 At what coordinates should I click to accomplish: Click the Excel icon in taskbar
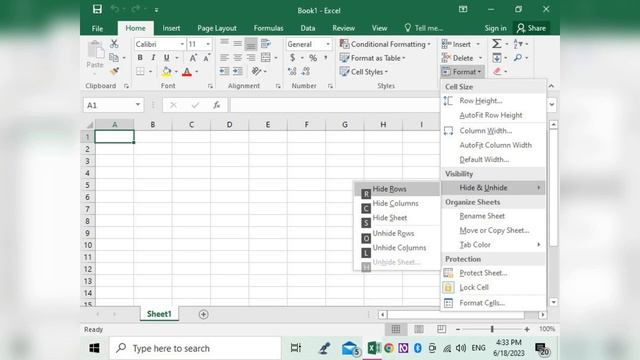tap(373, 348)
